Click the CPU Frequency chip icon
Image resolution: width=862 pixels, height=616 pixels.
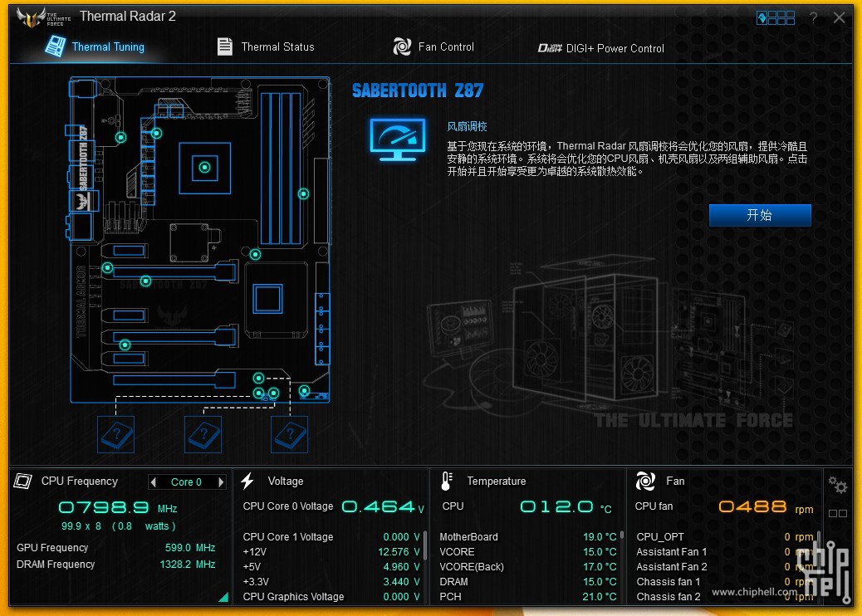click(23, 481)
